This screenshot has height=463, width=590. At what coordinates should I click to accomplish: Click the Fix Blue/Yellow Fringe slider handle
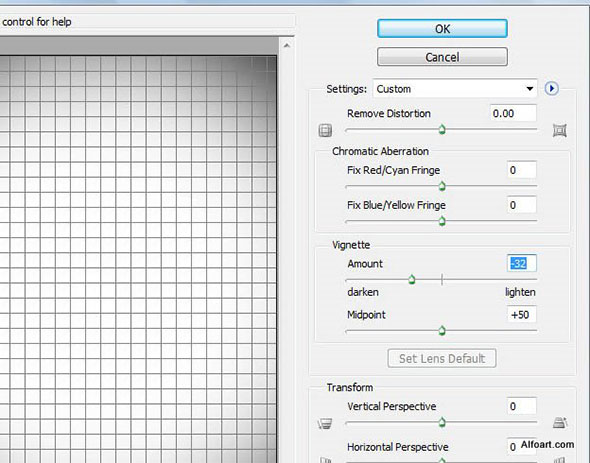click(442, 221)
